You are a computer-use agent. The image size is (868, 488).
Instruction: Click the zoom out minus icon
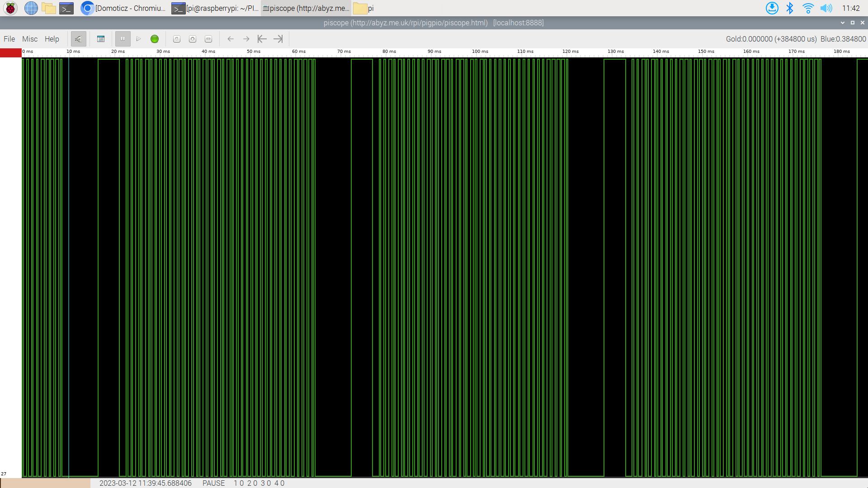[x=208, y=39]
